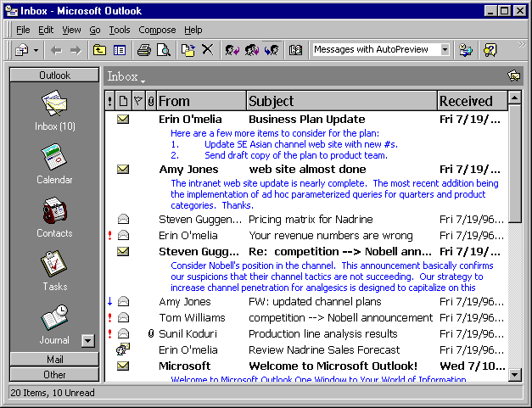The height and width of the screenshot is (408, 532).
Task: Select Welcome to Microsoft Outlook! message
Action: tap(306, 366)
